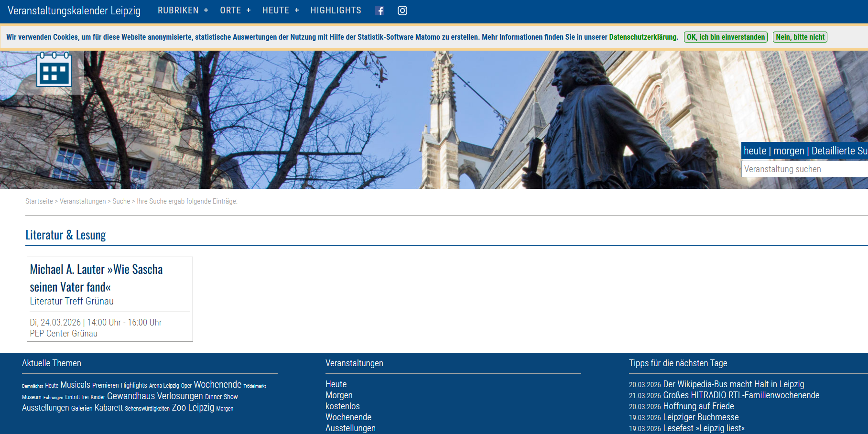Open the Michael A. Lauter event card
The image size is (868, 434).
click(x=96, y=278)
